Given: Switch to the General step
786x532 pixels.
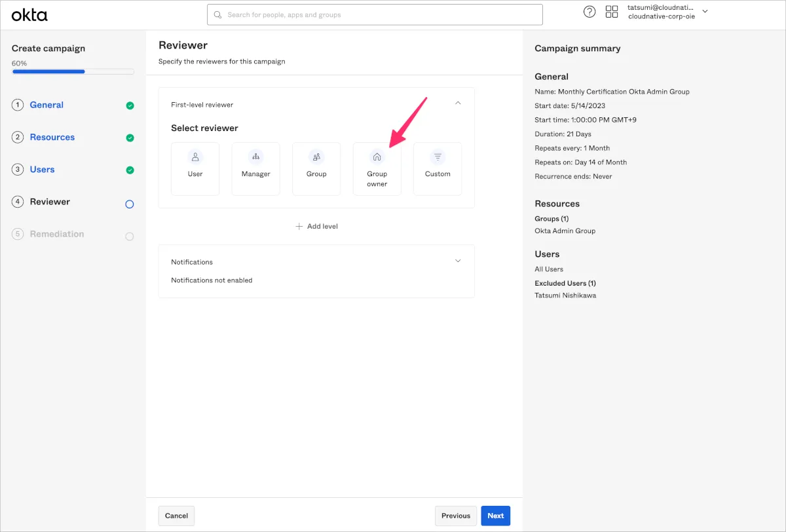Looking at the screenshot, I should click(47, 105).
